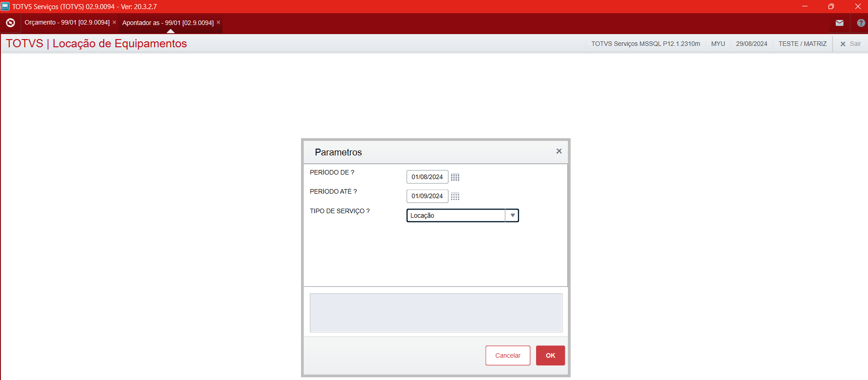Select the Apontador as - 99/01 tab
This screenshot has height=380, width=868.
coord(168,23)
